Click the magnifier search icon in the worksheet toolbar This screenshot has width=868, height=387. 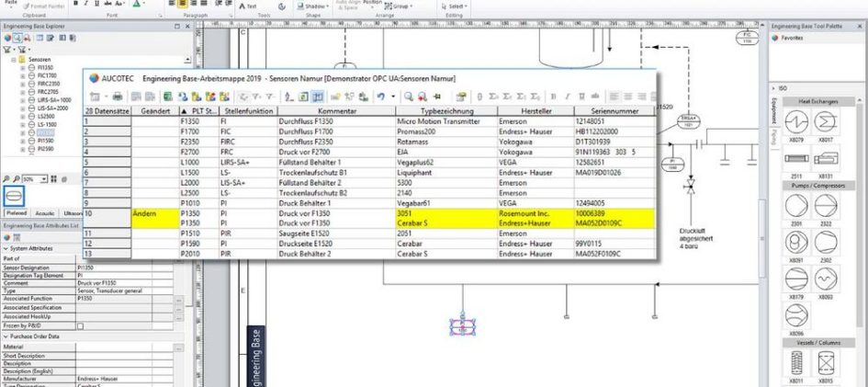tap(409, 97)
